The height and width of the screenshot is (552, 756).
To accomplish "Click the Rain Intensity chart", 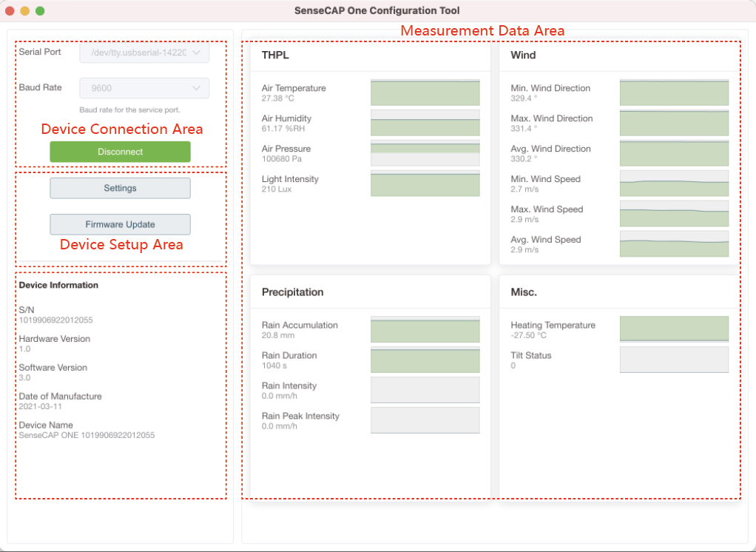I will click(425, 390).
